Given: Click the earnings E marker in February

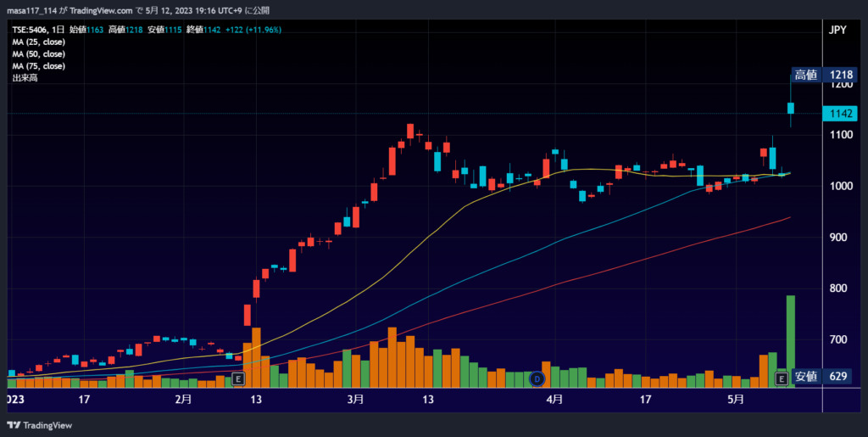Looking at the screenshot, I should coord(238,378).
